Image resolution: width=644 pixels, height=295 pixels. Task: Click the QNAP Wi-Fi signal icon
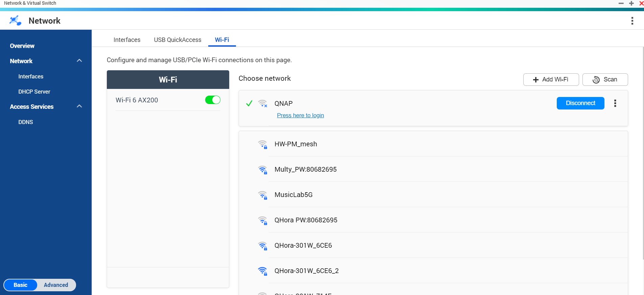click(263, 103)
